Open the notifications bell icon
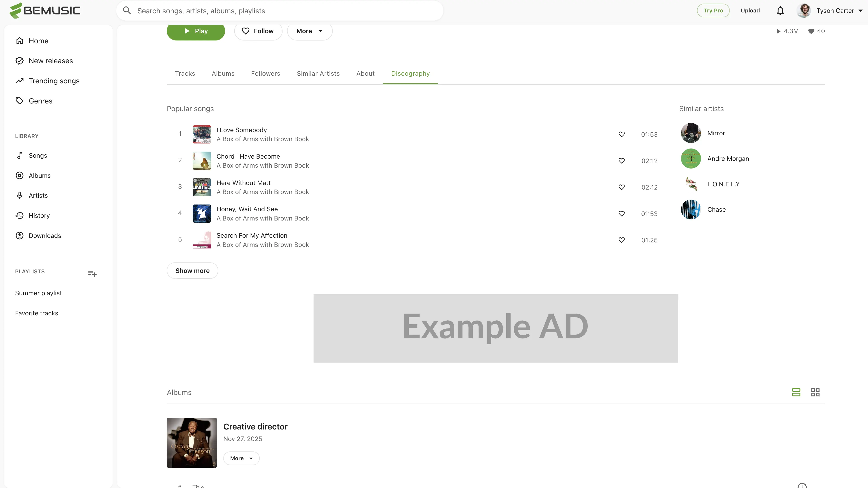Viewport: 868px width, 488px height. tap(780, 11)
